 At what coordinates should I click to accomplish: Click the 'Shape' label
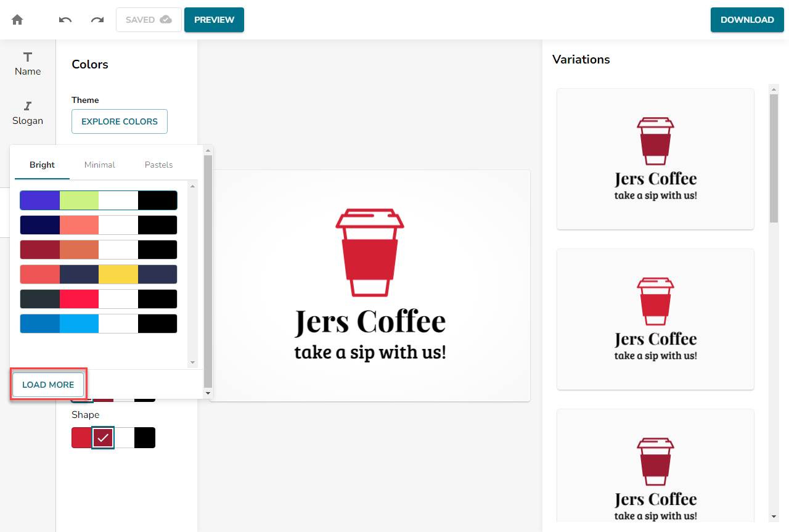tap(85, 415)
